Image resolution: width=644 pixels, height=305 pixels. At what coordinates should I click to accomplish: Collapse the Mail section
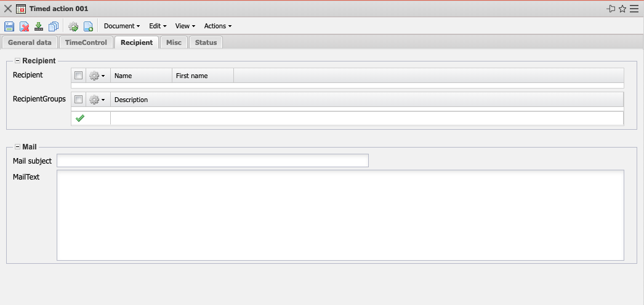17,147
